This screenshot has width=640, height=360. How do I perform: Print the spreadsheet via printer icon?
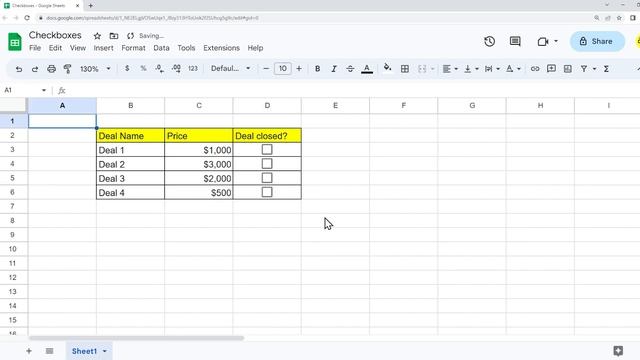coord(51,69)
